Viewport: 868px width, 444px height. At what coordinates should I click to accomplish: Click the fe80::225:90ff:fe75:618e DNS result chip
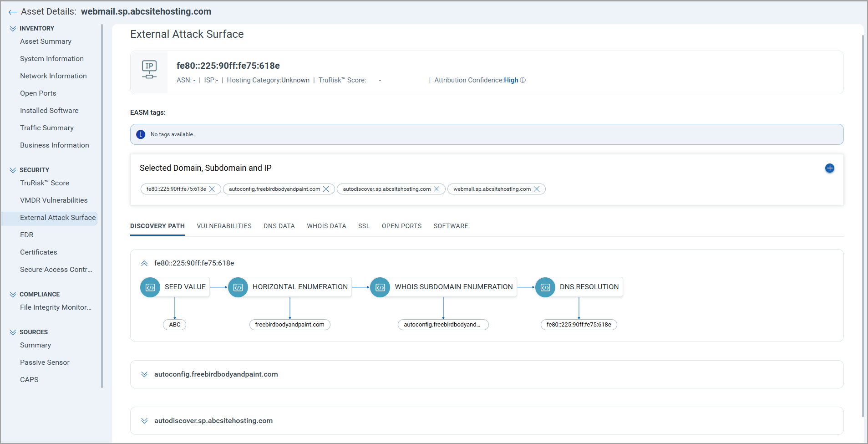pos(579,325)
